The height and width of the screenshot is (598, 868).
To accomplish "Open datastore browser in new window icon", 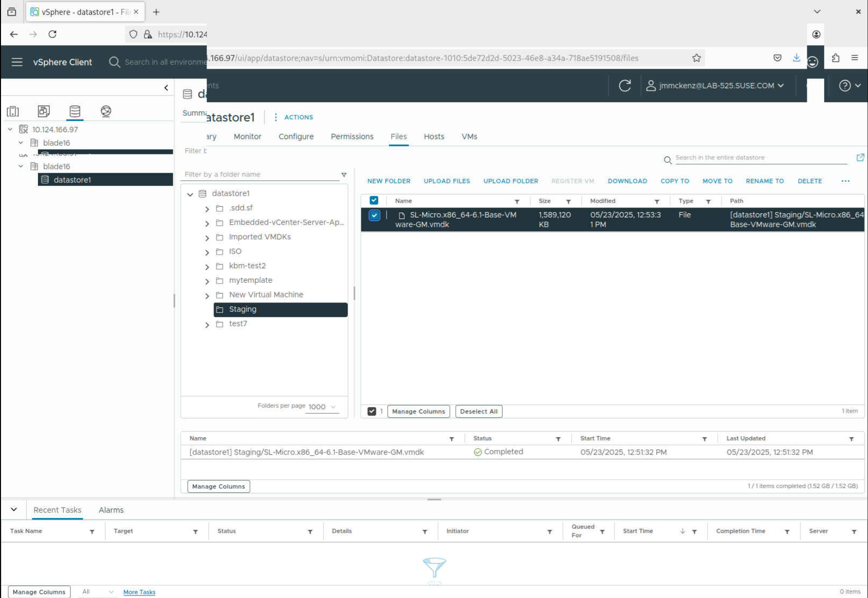I will (x=860, y=157).
